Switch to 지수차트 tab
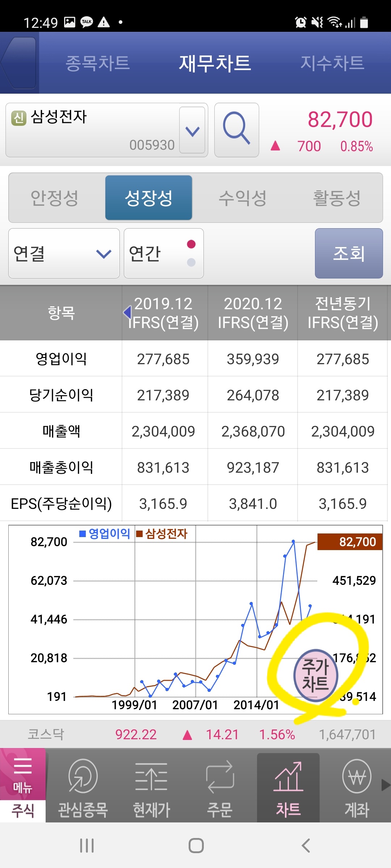The width and height of the screenshot is (391, 868). click(332, 63)
